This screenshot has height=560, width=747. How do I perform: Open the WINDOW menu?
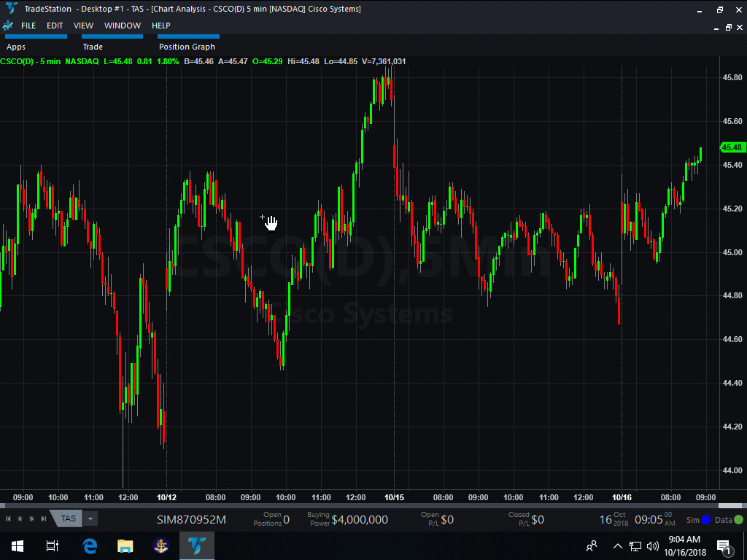[123, 26]
